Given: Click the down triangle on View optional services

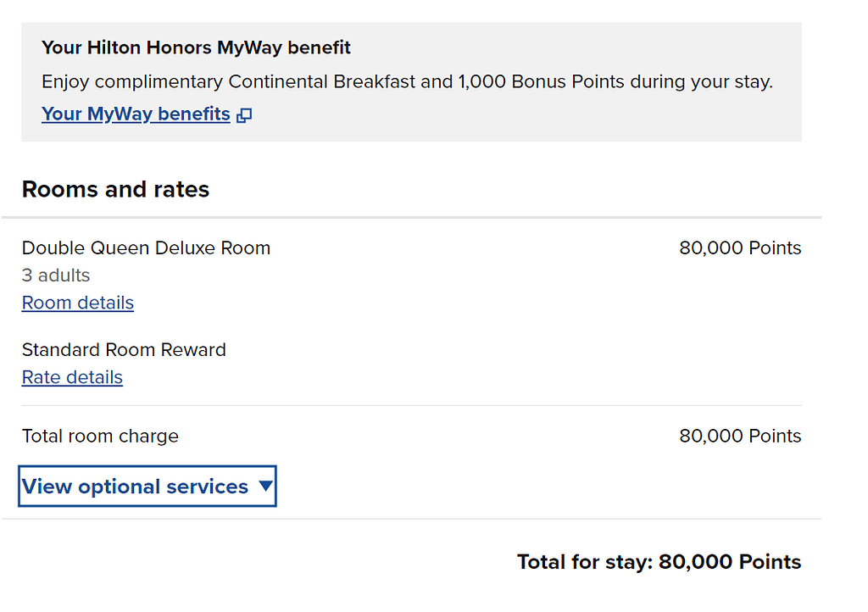Looking at the screenshot, I should 265,487.
